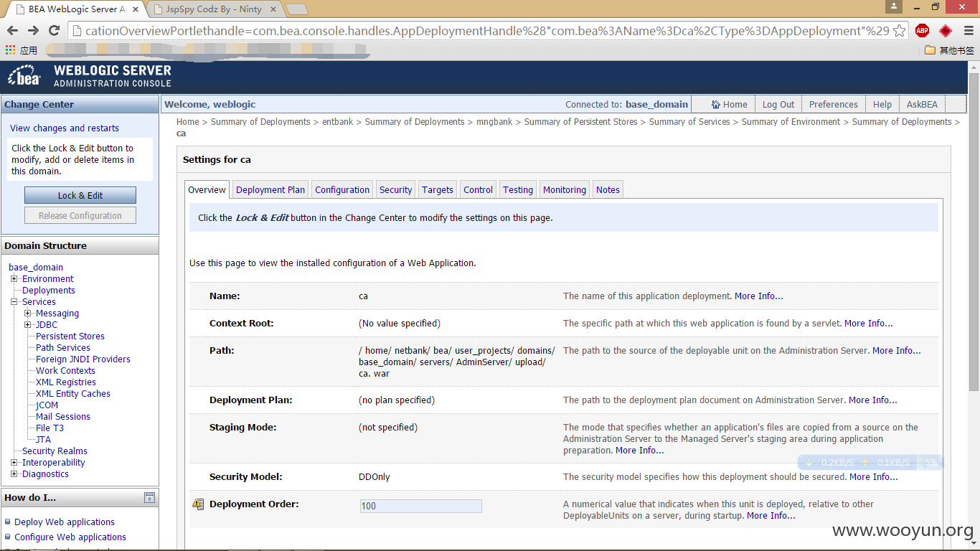Click the Lock & Edit button

pos(80,195)
